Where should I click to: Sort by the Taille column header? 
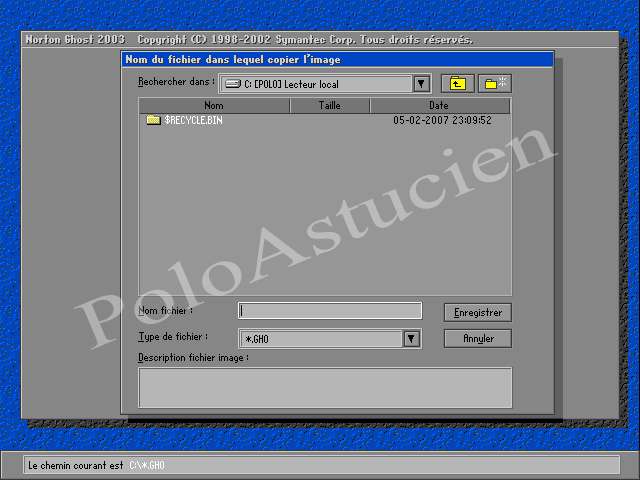click(330, 106)
